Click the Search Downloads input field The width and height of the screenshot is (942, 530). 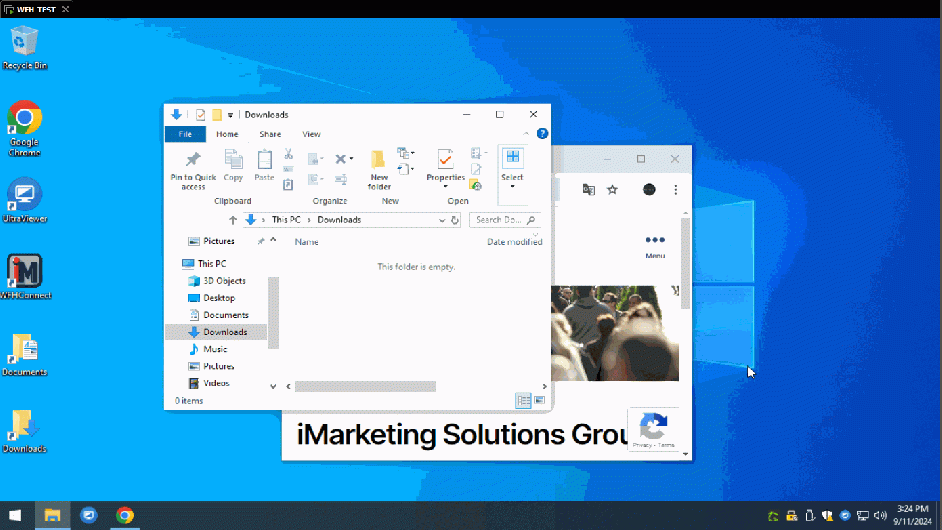(x=498, y=220)
